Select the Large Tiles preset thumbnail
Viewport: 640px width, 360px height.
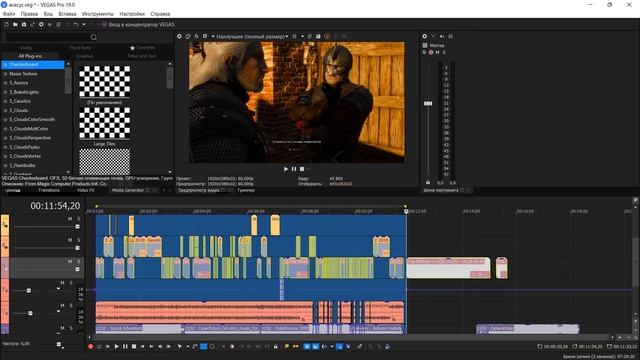[104, 123]
